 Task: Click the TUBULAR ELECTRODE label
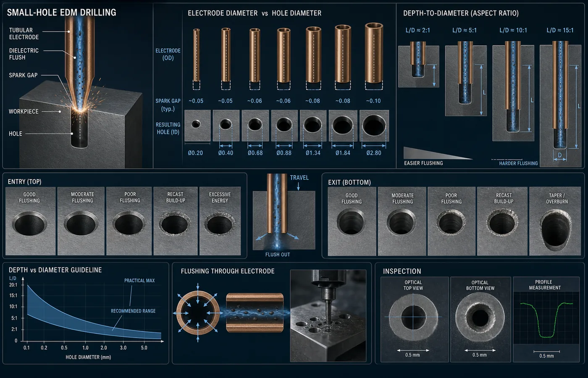[24, 34]
